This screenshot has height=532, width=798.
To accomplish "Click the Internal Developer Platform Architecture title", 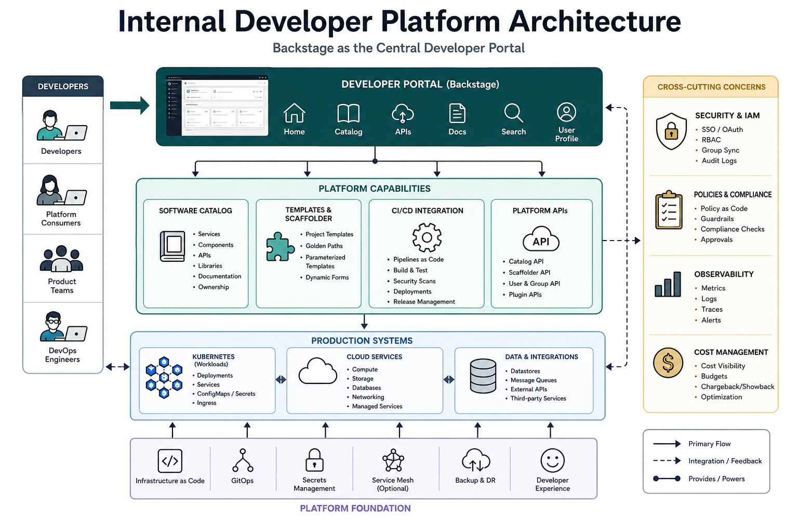I will coord(399,21).
